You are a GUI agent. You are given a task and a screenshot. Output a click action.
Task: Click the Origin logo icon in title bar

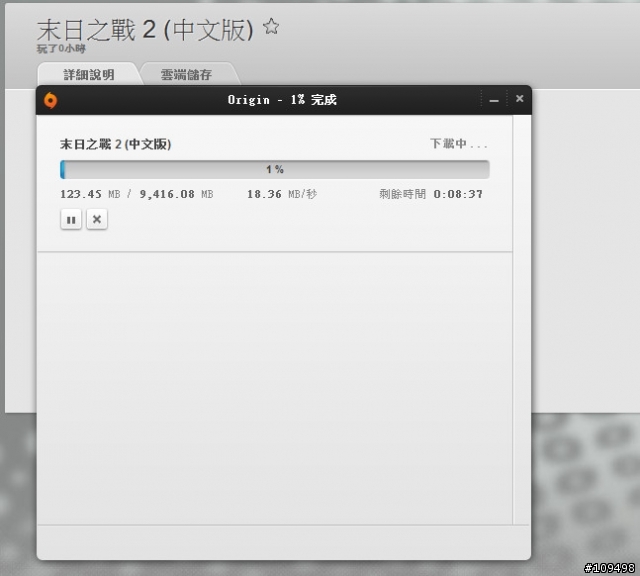click(51, 100)
